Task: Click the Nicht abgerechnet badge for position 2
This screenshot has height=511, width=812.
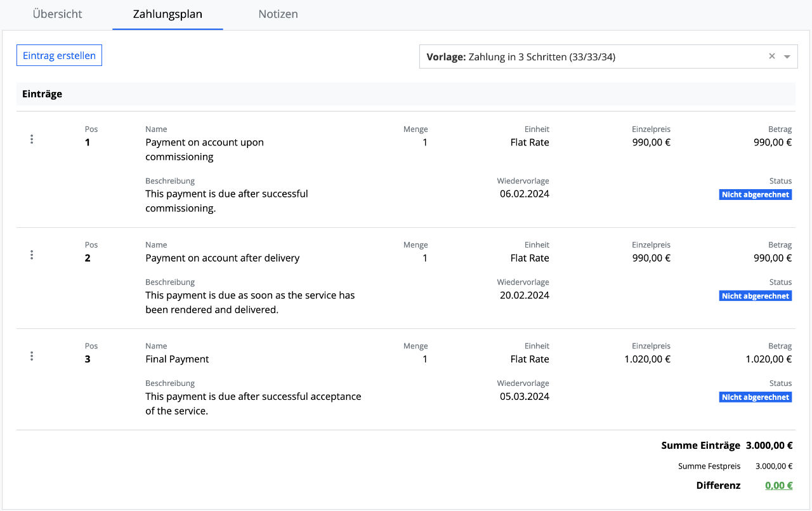Action: (x=756, y=296)
